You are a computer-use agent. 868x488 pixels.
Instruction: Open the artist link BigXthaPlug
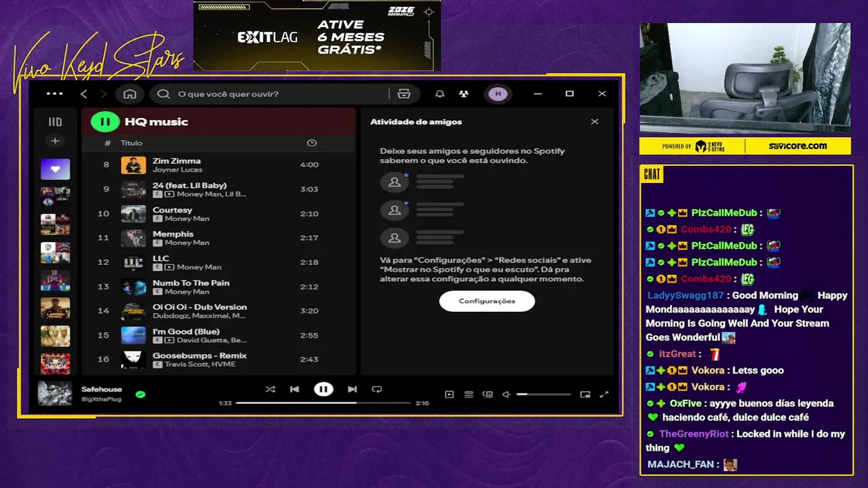pyautogui.click(x=101, y=399)
